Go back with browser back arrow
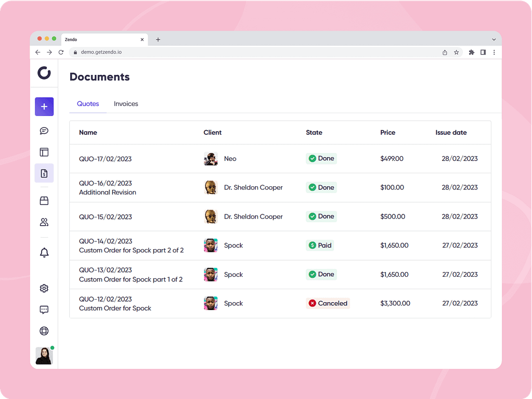 coord(37,52)
